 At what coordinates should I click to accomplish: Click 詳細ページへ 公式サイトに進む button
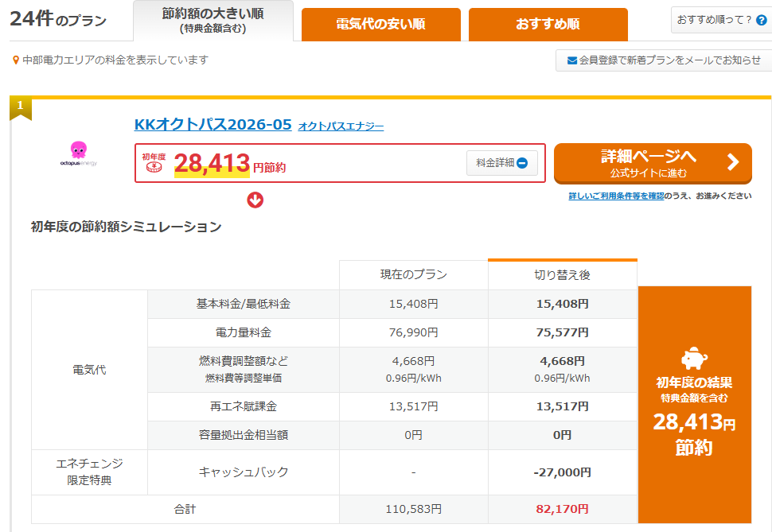click(653, 163)
